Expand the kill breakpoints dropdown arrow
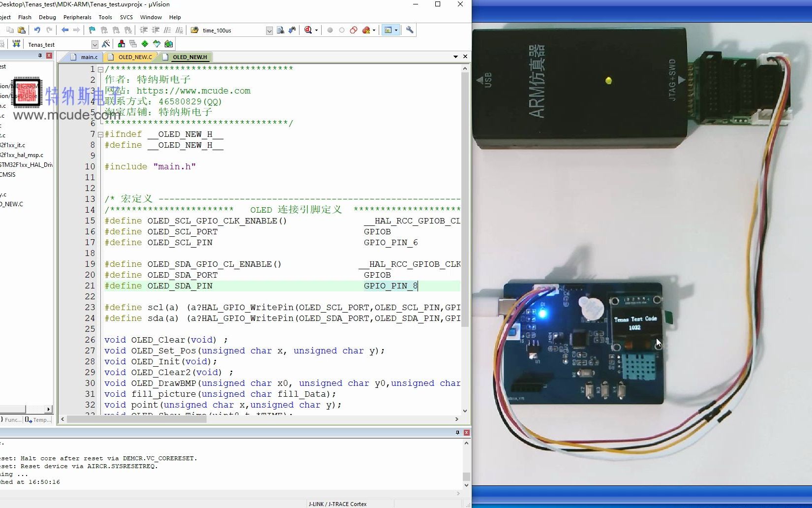The image size is (812, 508). point(374,31)
